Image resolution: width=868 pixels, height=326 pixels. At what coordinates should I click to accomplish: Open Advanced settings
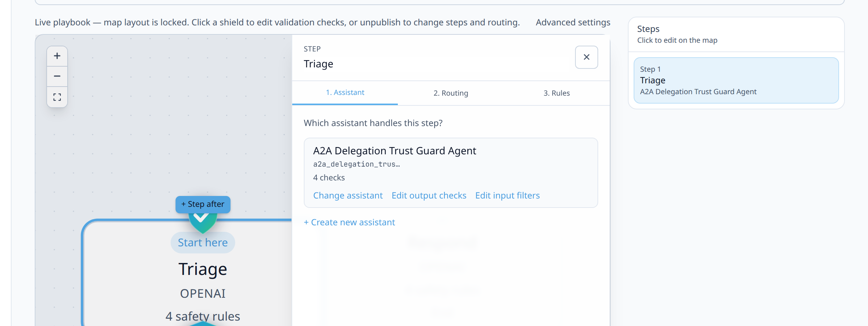pyautogui.click(x=573, y=22)
